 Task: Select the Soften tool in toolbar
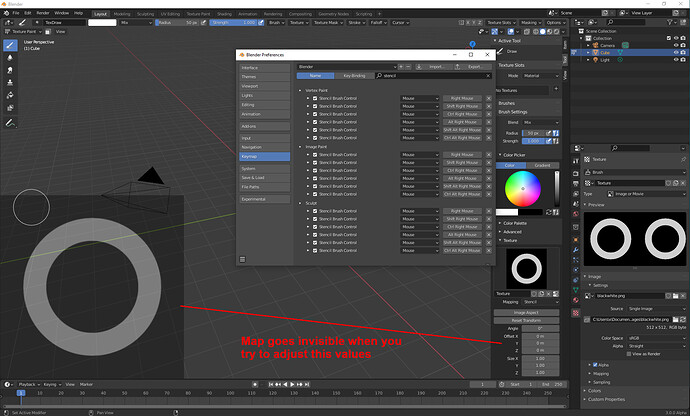click(x=10, y=58)
